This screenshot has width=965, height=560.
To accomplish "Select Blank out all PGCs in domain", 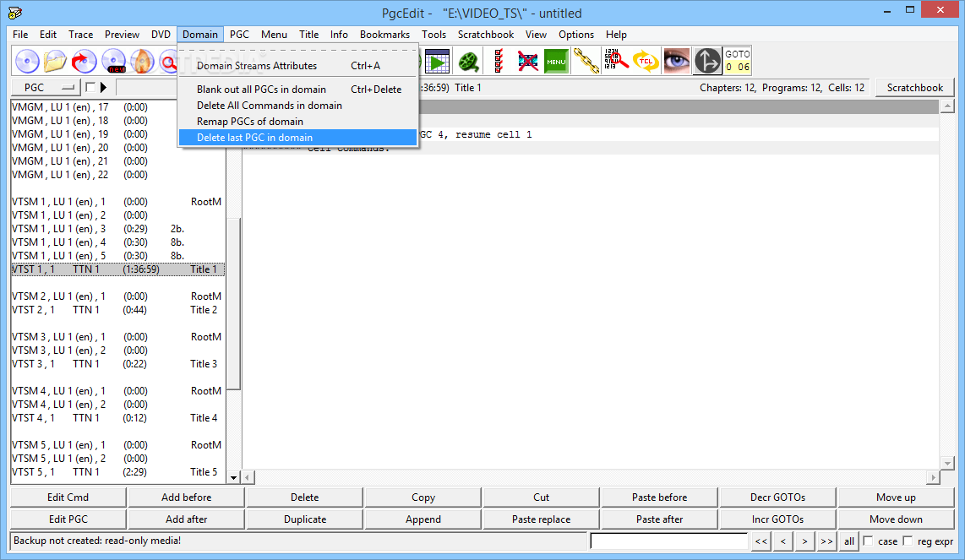I will [298, 90].
